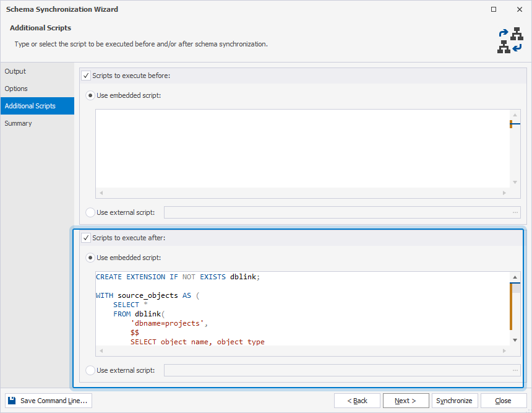Click the schema synchronization icon in header

[x=510, y=40]
